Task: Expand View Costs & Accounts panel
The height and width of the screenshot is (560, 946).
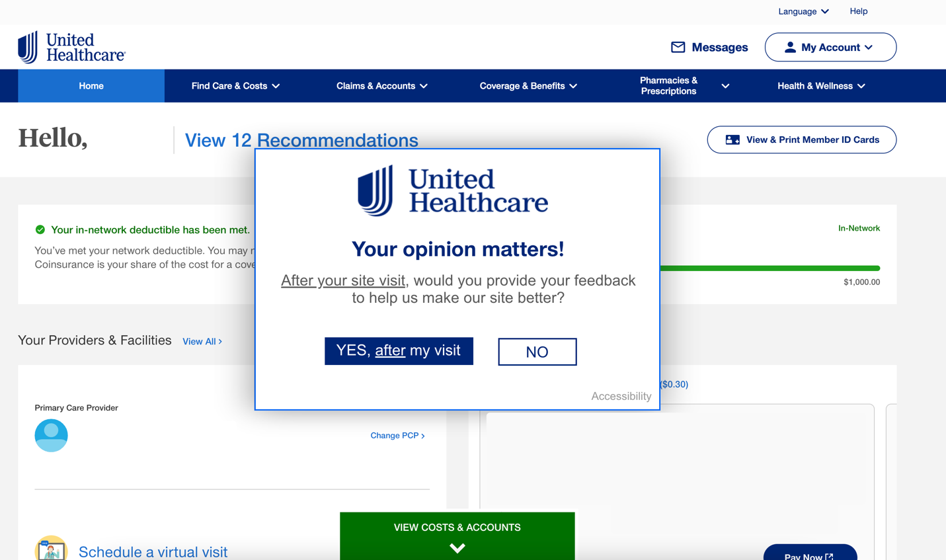Action: (x=457, y=536)
